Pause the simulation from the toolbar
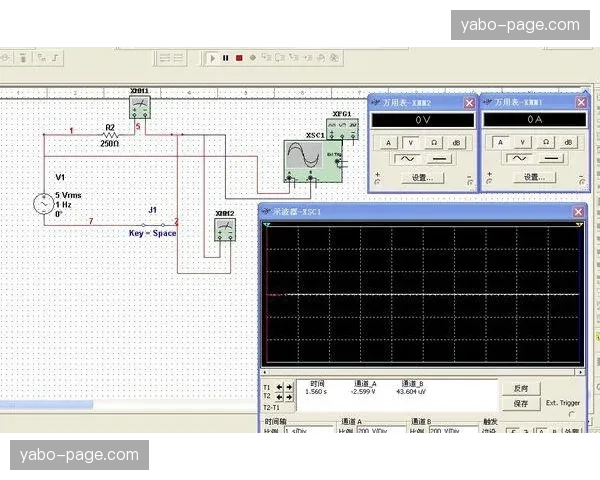Image resolution: width=600 pixels, height=480 pixels. tap(226, 59)
